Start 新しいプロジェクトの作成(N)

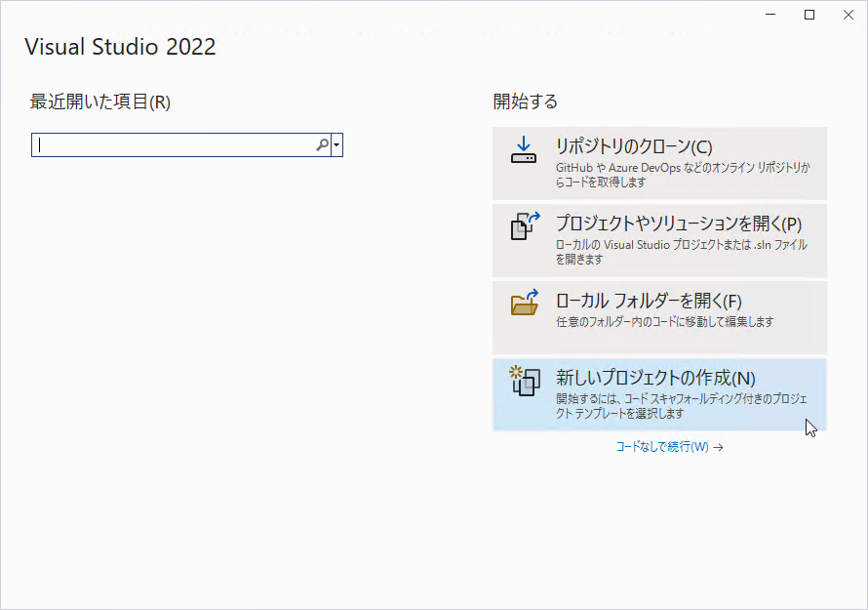660,394
